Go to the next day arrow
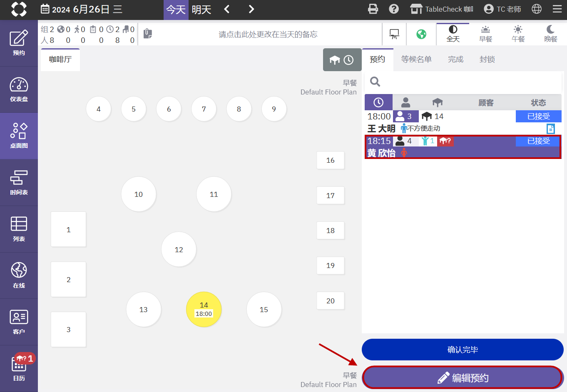Screen dimensions: 567x392 pos(251,9)
